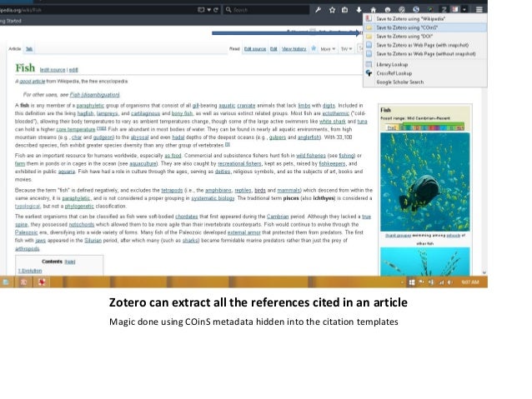Toggle reader view icon in address bar
Viewport: 532px width, 399px height.
[201, 10]
